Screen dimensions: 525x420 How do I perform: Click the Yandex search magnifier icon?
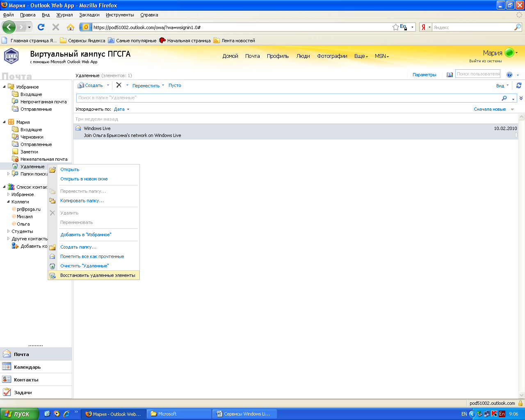tap(518, 27)
